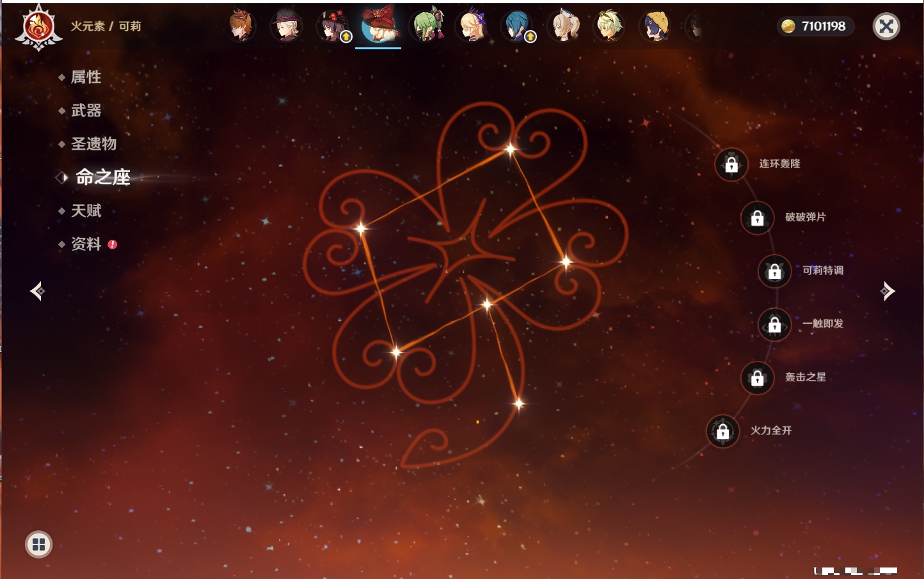Click the Mora amount 7101198
Viewport: 924px width, 579px height.
click(x=824, y=26)
